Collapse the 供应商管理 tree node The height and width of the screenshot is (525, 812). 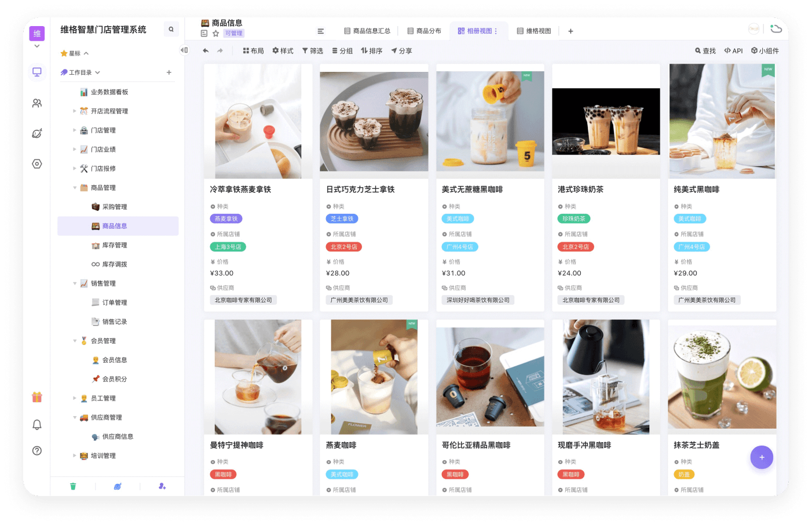click(75, 417)
